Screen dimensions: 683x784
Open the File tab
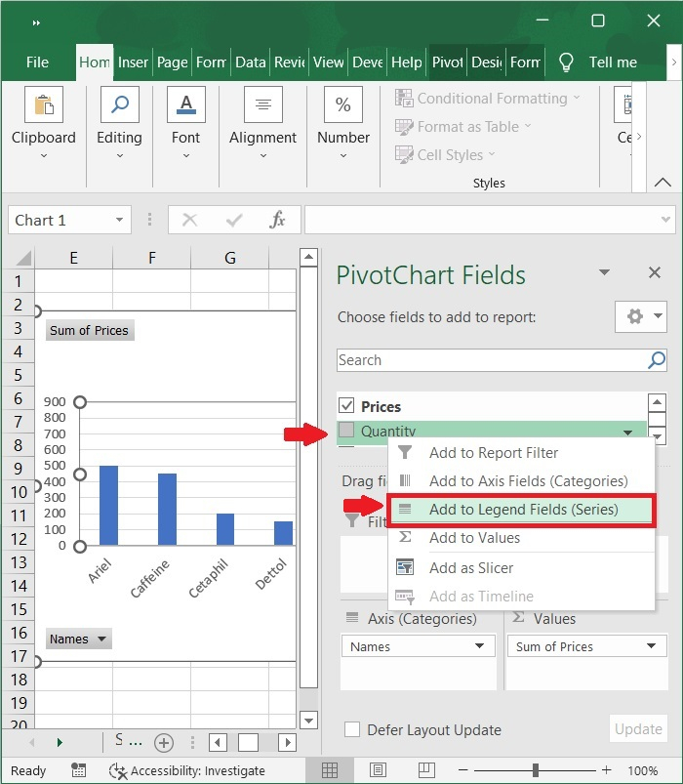pos(37,62)
